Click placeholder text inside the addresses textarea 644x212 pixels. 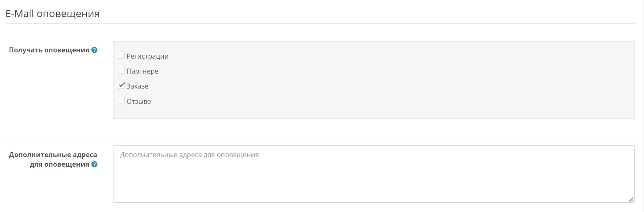tap(189, 155)
